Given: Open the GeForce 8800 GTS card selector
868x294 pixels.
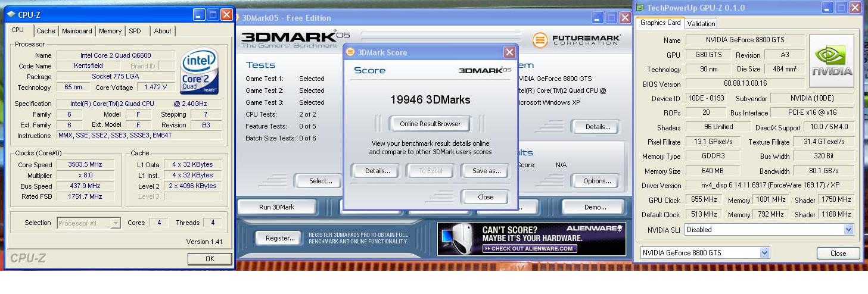Looking at the screenshot, I should (705, 253).
